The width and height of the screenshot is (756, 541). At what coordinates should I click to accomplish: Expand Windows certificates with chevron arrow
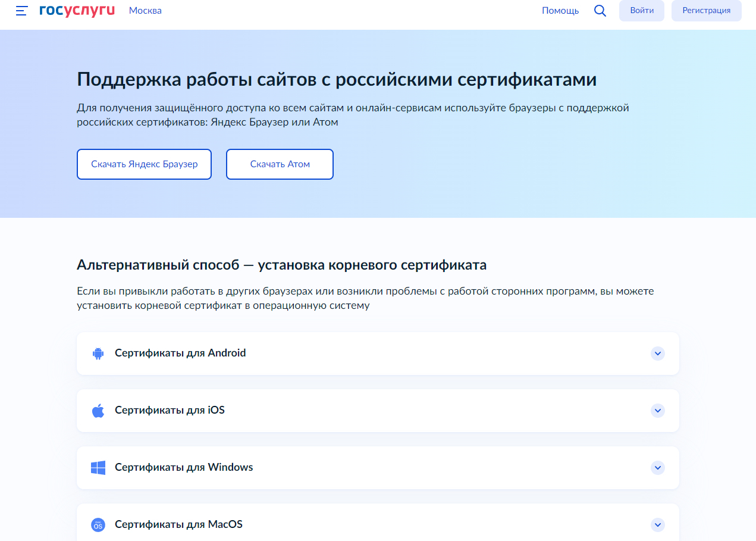pyautogui.click(x=657, y=468)
